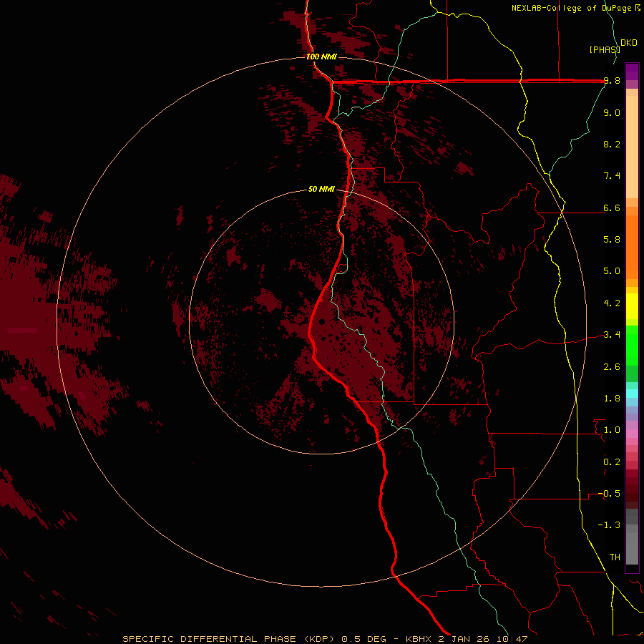Click the 100 NMI range ring label

tap(321, 57)
